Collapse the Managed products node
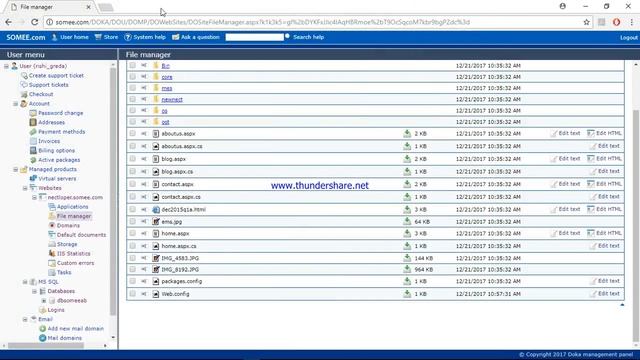The height and width of the screenshot is (360, 640). click(16, 169)
